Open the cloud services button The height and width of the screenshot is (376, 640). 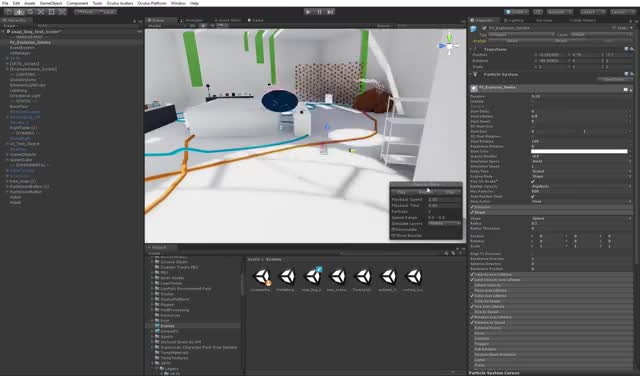pyautogui.click(x=538, y=12)
